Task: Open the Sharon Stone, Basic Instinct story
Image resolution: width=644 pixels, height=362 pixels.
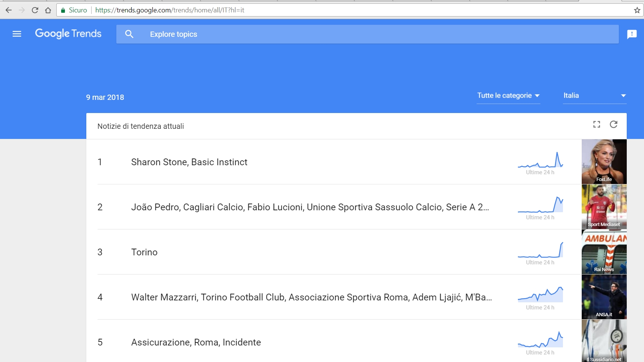Action: click(x=189, y=162)
